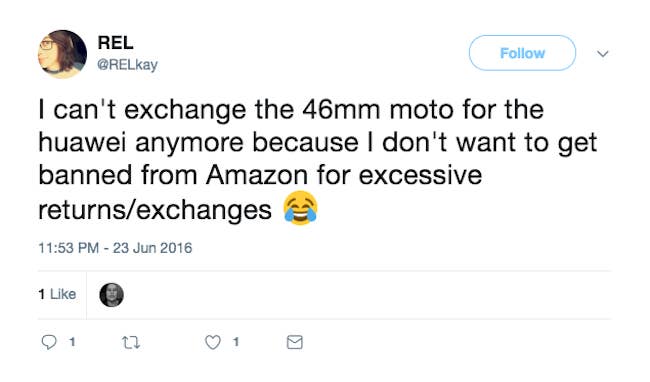Viewport: 650px width, 382px height.
Task: Click the word huawei in the tweet
Action: 82,143
